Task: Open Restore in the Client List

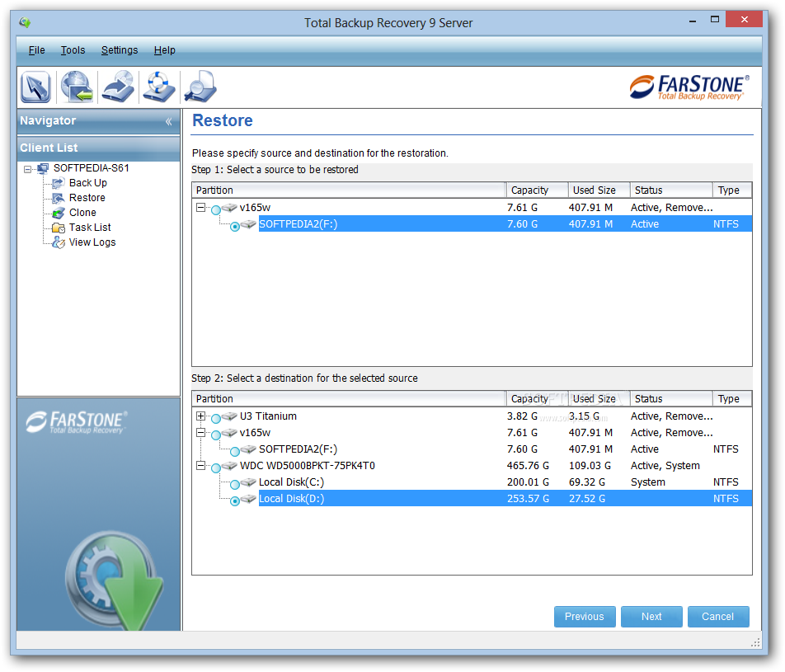Action: 87,198
